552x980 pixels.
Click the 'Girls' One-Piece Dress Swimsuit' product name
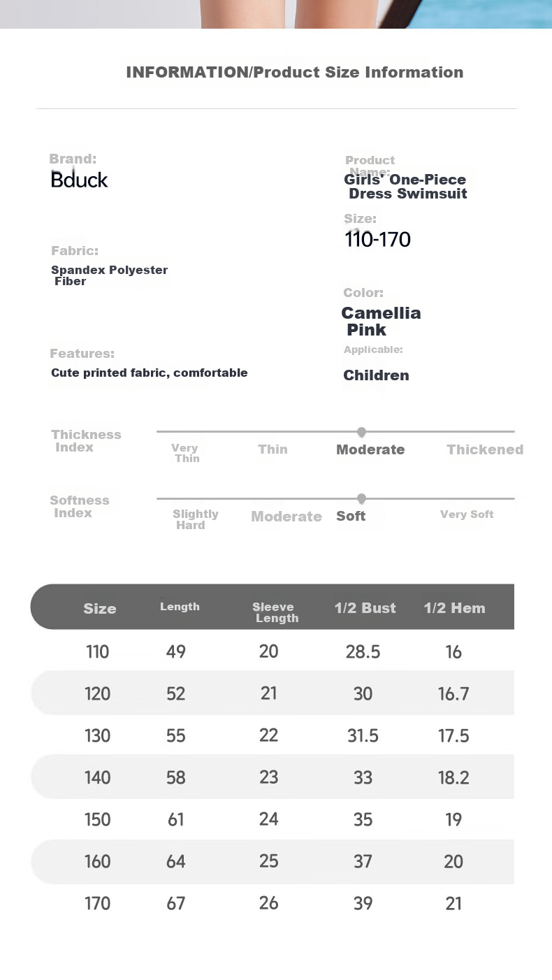(x=405, y=187)
